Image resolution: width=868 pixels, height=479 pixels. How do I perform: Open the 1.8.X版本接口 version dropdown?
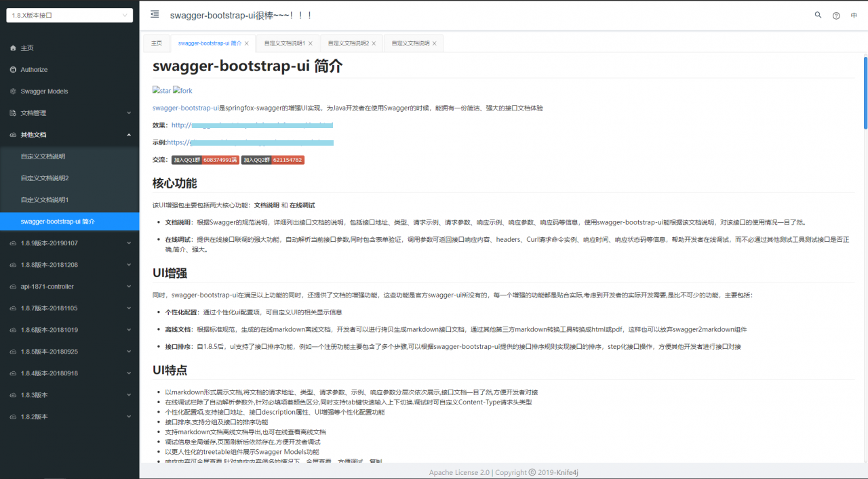click(x=68, y=14)
